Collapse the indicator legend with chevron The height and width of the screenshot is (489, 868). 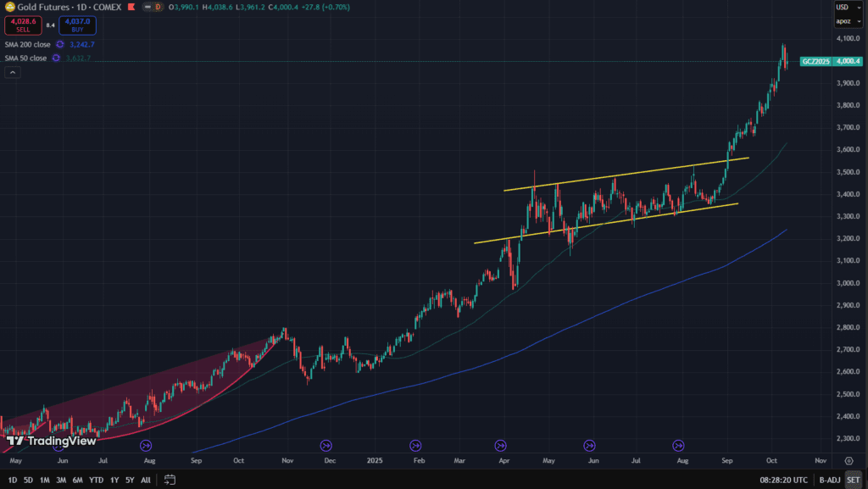pos(12,73)
